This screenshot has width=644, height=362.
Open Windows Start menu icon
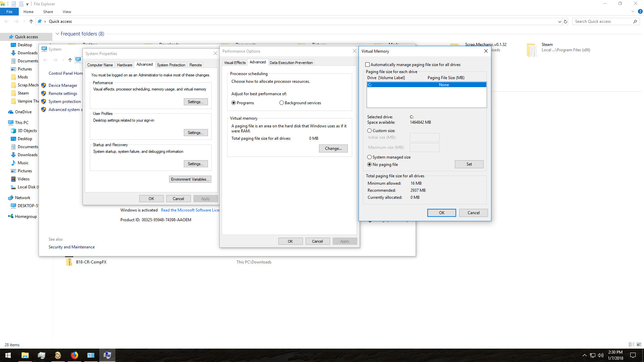click(x=8, y=355)
